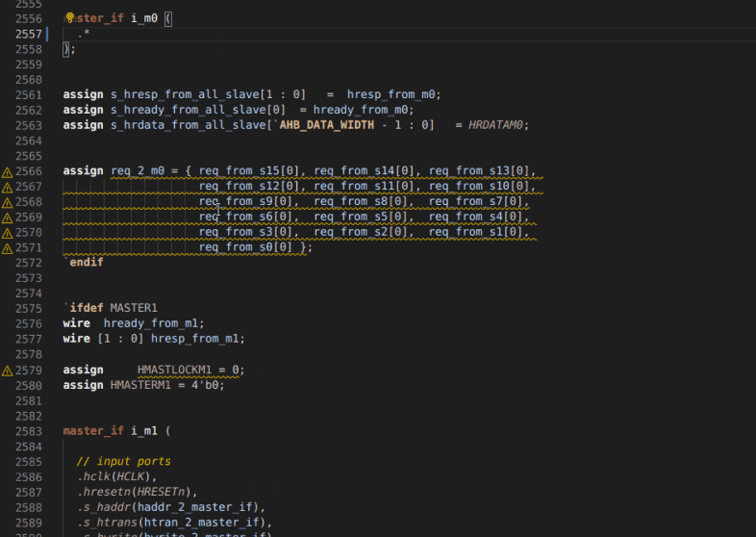Click warning icon beside line 2579
Image resolution: width=756 pixels, height=537 pixels.
7,371
